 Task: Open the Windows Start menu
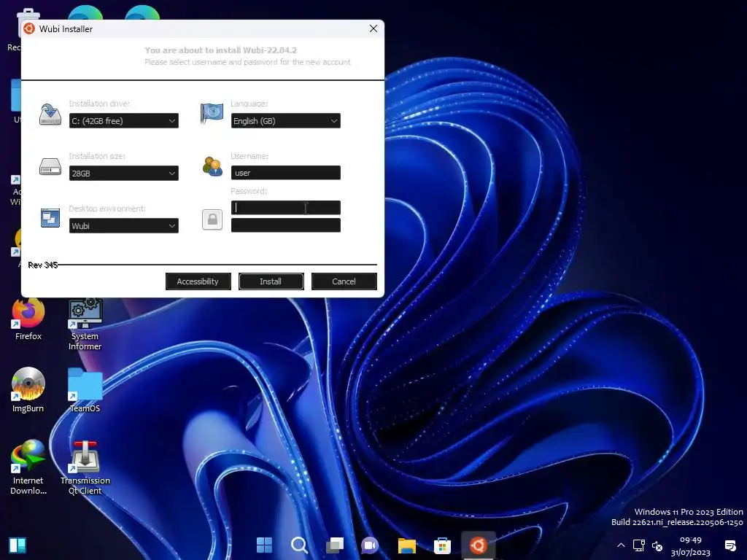(x=264, y=545)
